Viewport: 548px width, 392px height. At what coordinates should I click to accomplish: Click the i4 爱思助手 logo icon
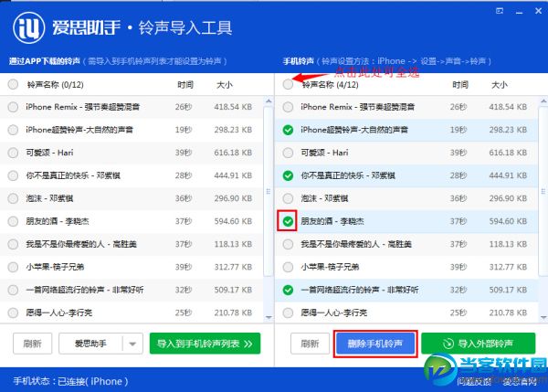coord(28,27)
